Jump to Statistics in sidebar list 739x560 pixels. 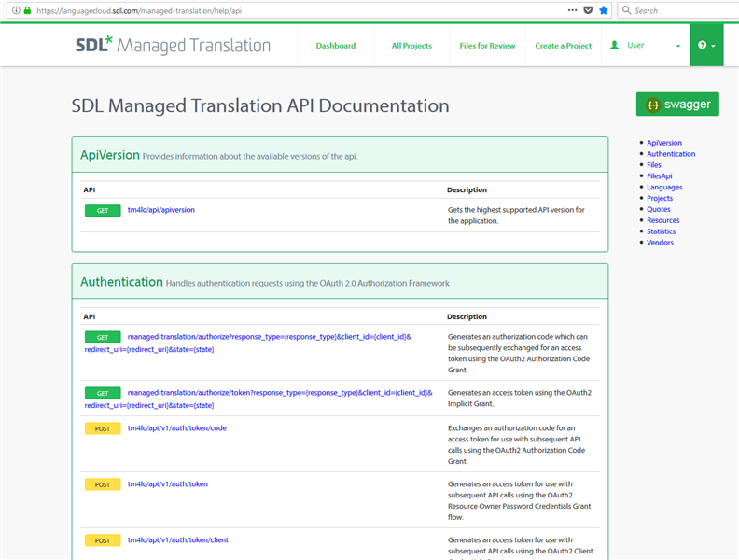point(661,231)
